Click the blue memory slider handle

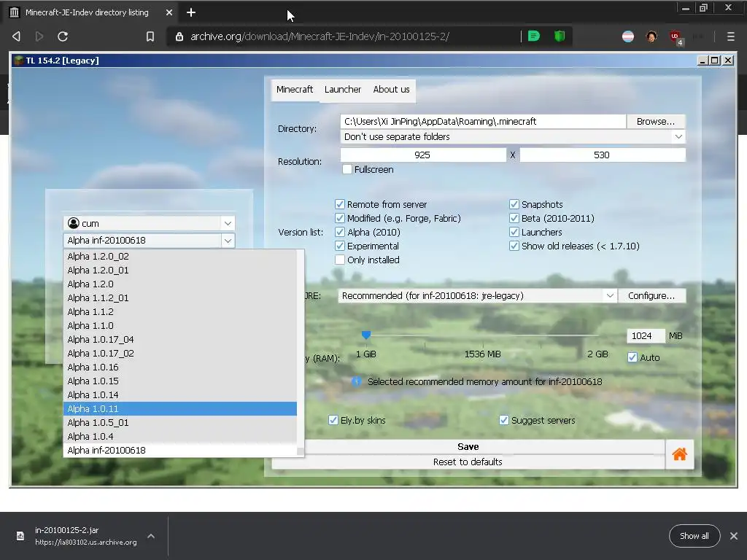(366, 335)
